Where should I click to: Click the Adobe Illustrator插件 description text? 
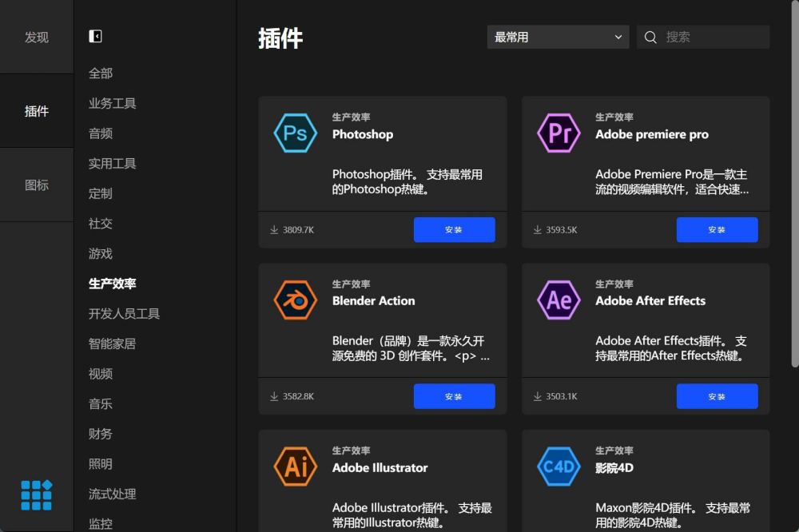coord(411,515)
